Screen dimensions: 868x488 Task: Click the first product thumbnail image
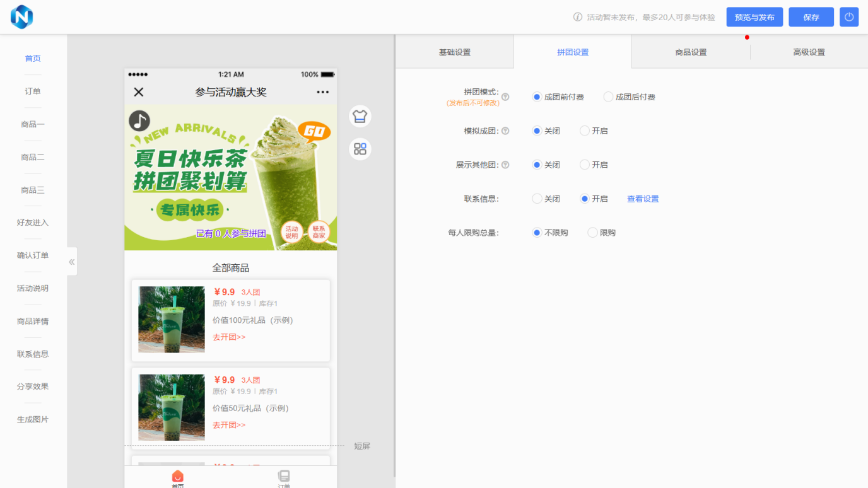coord(172,320)
